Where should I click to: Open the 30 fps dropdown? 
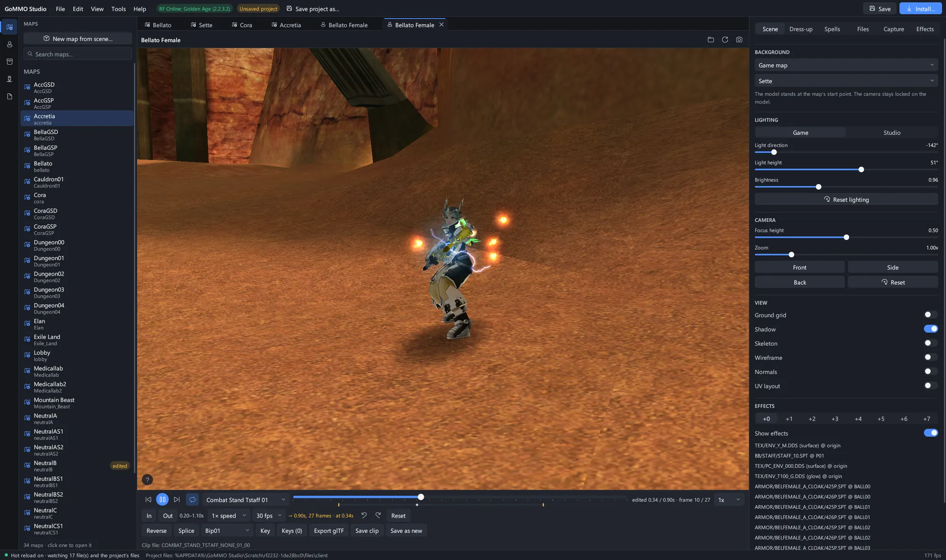tap(268, 516)
